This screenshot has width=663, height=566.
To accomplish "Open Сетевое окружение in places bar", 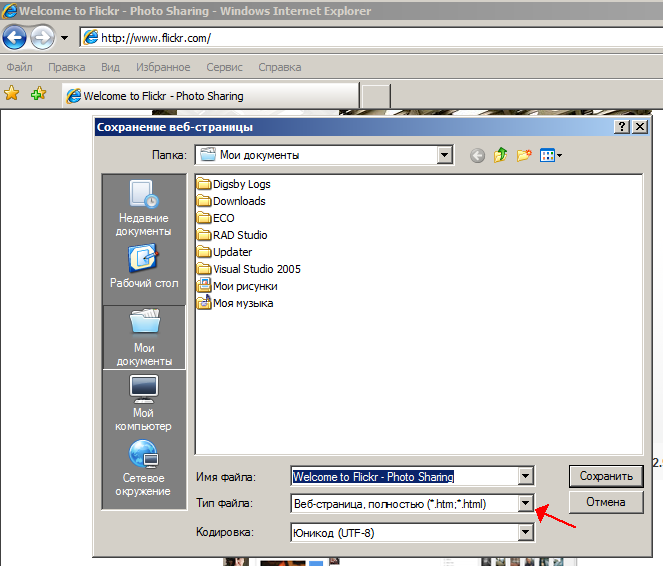I will (144, 468).
